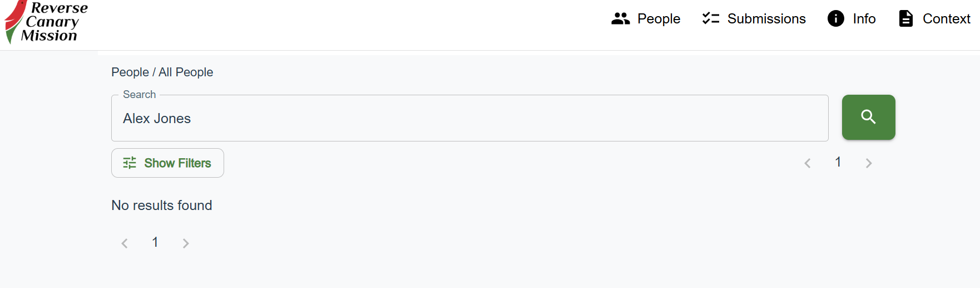980x288 pixels.
Task: Select page 1 in bottom pagination
Action: click(x=155, y=242)
